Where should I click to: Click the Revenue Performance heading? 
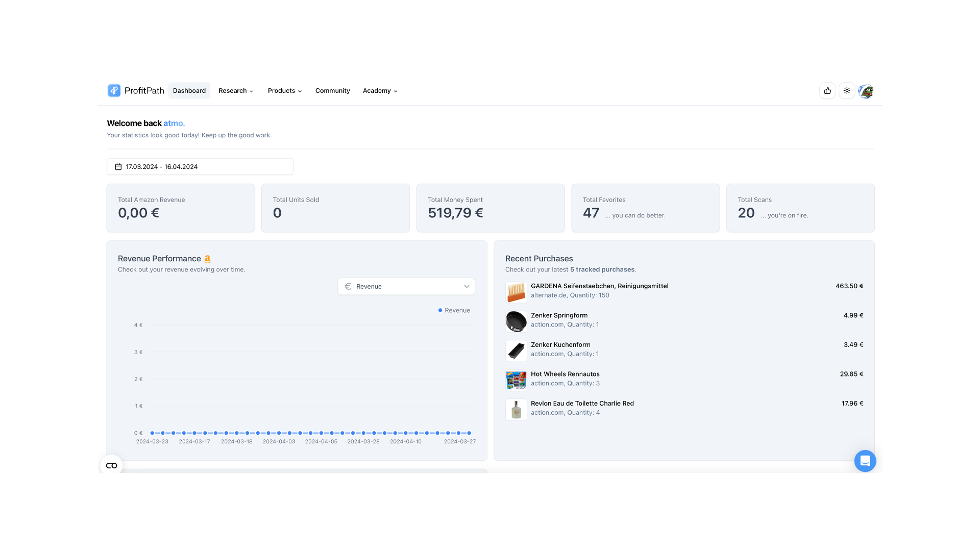(x=159, y=259)
